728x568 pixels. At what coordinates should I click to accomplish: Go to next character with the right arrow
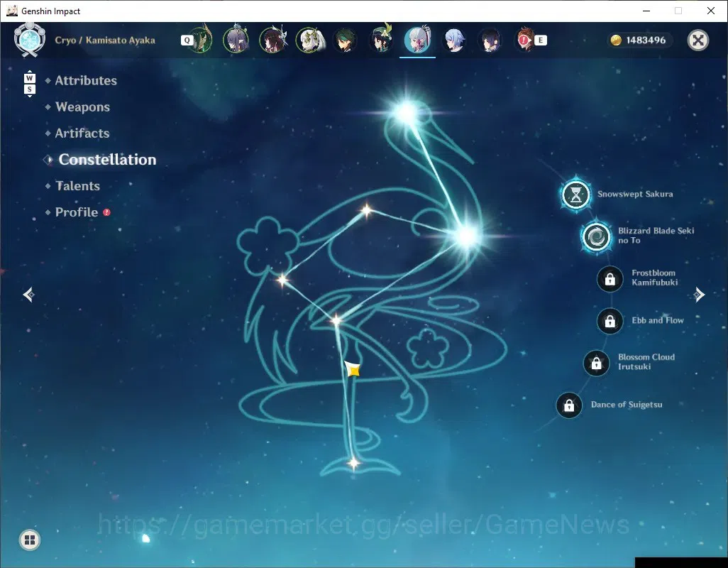pos(699,295)
